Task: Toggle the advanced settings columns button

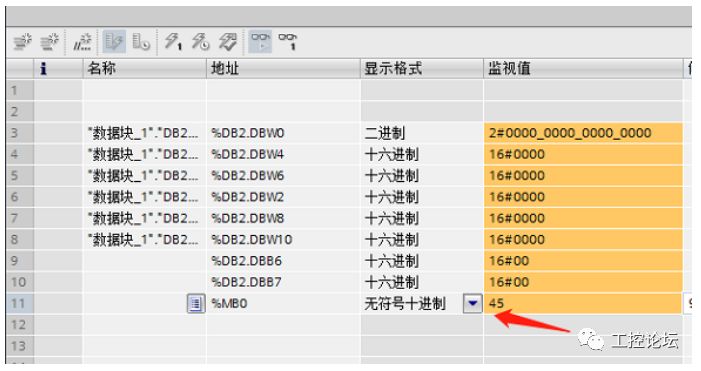Action: pos(140,42)
